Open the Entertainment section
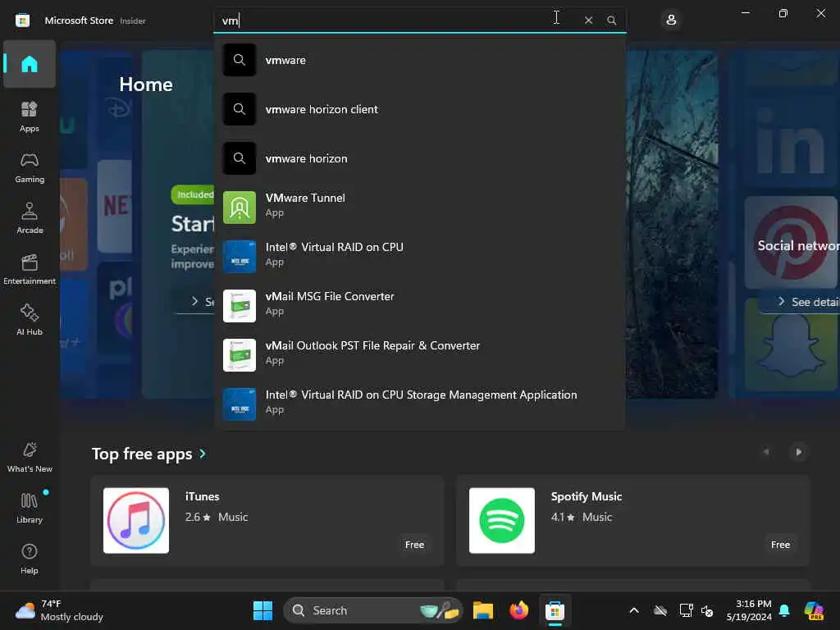The image size is (840, 630). tap(30, 269)
